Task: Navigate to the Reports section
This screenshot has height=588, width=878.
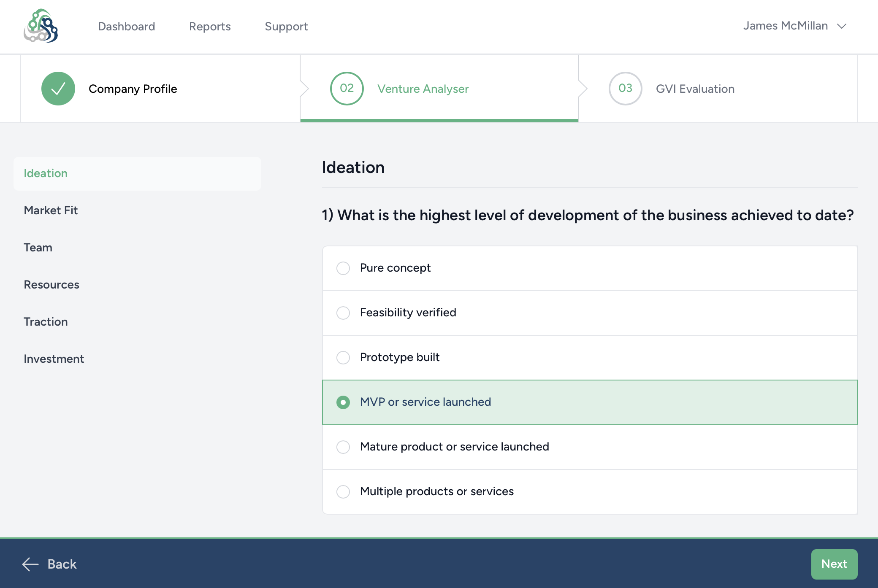Action: pos(210,26)
